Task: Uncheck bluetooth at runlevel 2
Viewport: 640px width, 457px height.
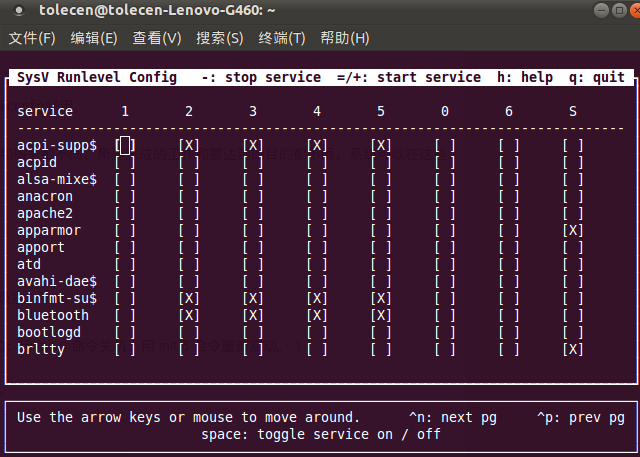Action: [189, 316]
